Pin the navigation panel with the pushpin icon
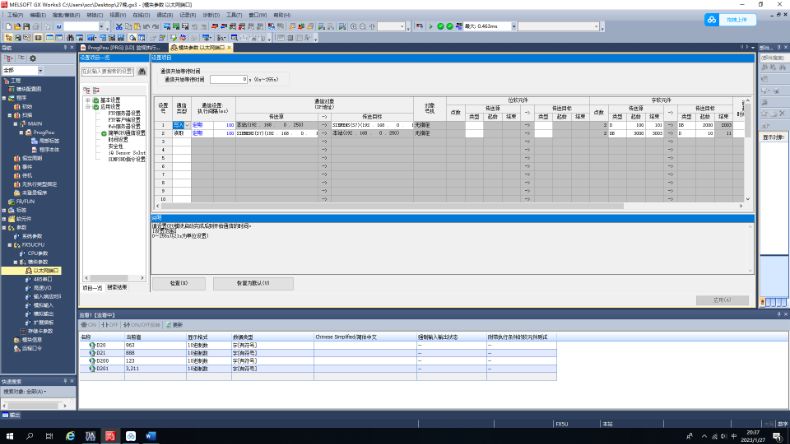 click(65, 47)
